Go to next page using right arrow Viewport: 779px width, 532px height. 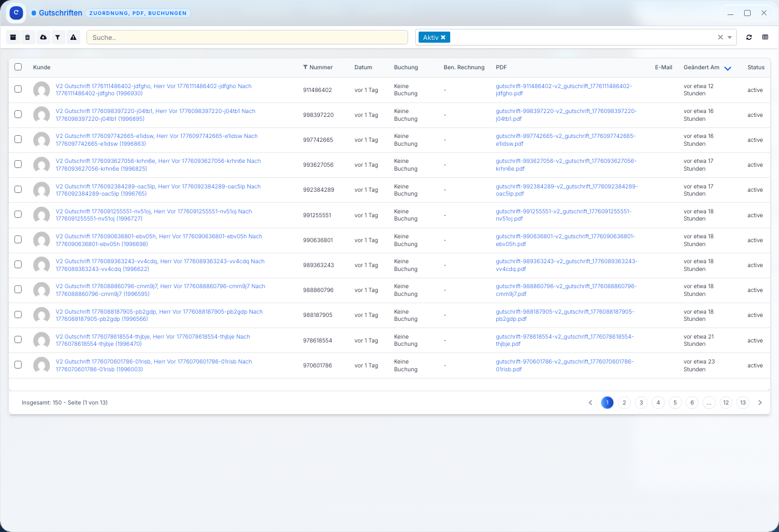(x=760, y=403)
